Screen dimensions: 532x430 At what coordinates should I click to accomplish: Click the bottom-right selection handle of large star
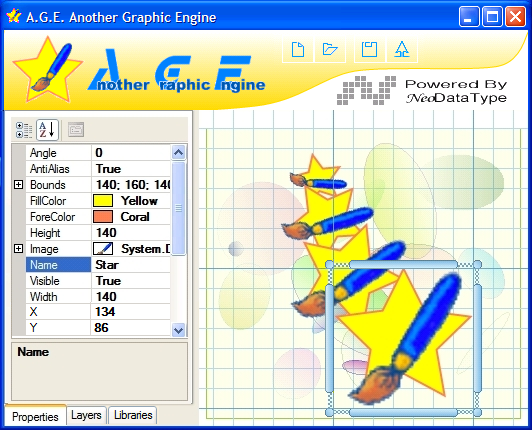[x=477, y=412]
